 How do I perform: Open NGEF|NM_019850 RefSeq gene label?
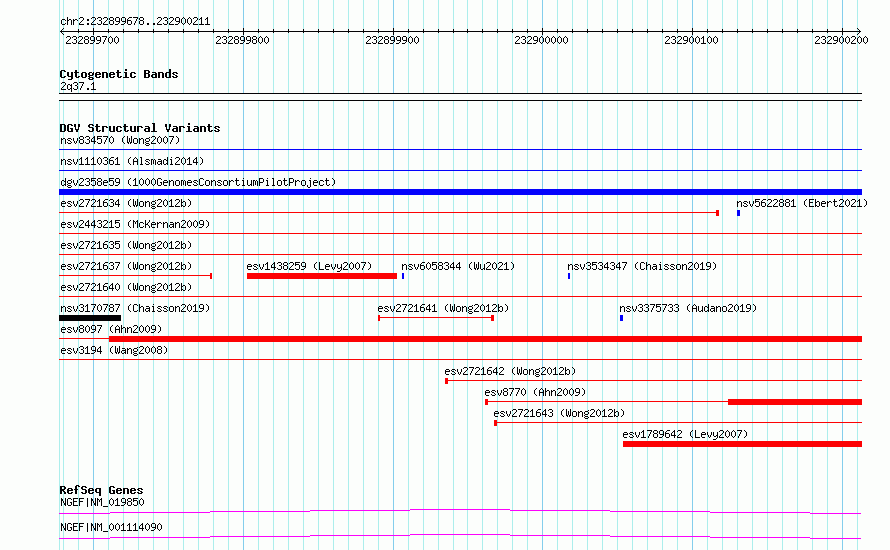click(102, 502)
